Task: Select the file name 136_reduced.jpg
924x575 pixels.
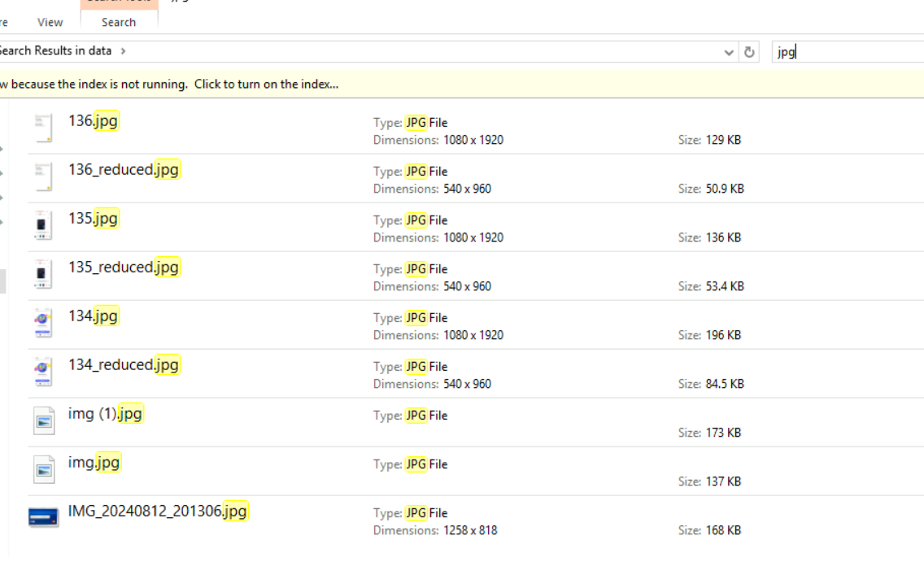Action: [x=124, y=169]
